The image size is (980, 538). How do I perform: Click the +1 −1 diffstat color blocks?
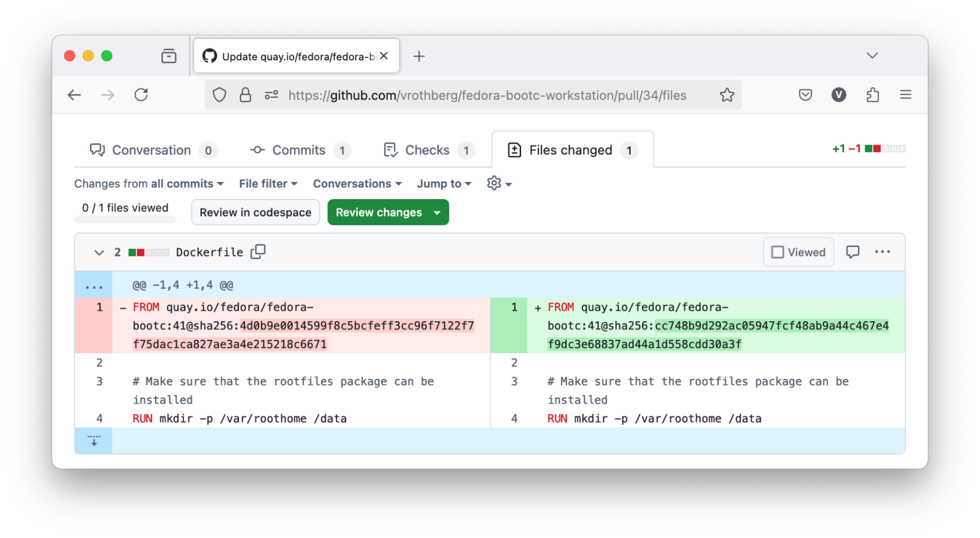885,149
